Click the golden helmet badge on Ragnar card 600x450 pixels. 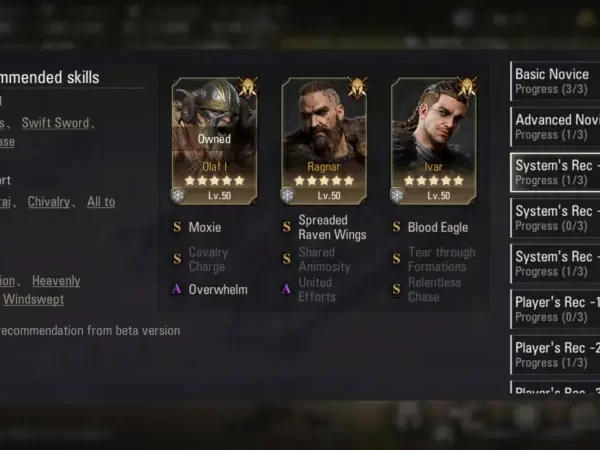pos(357,87)
